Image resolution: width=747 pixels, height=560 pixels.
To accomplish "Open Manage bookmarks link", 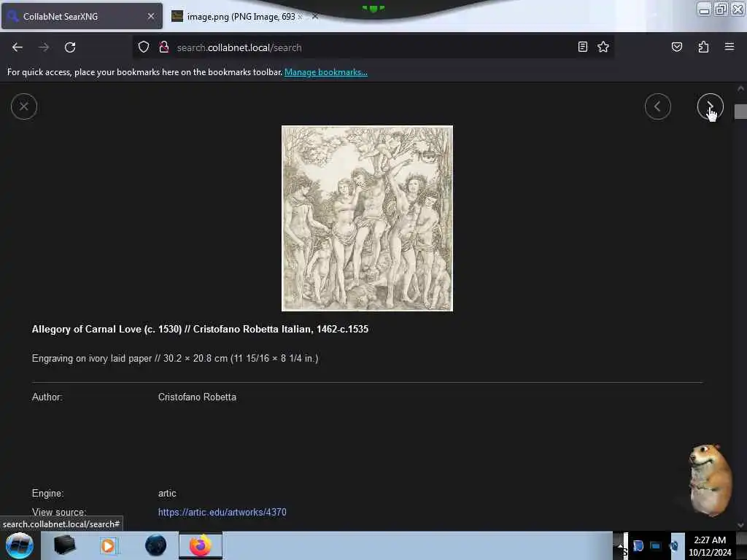I will tap(326, 72).
